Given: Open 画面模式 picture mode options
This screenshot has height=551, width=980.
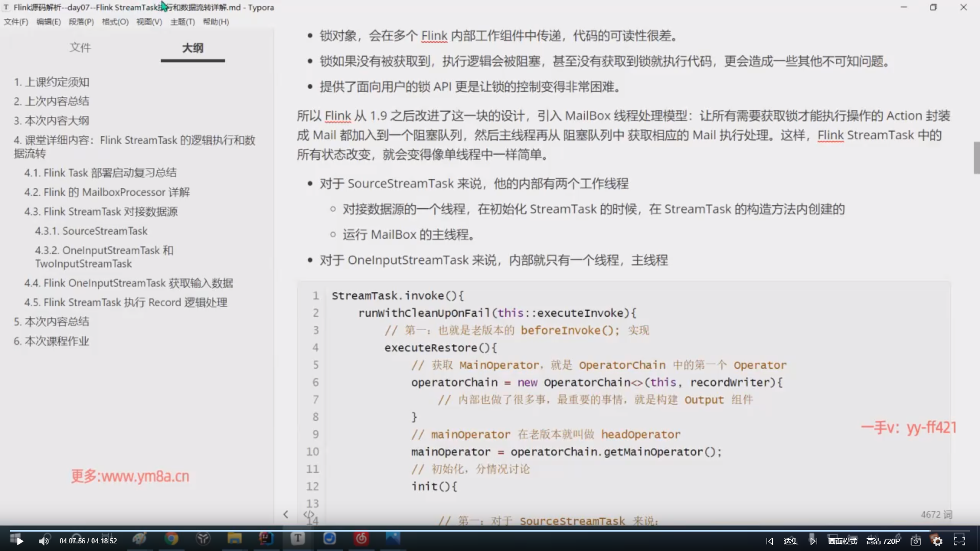Looking at the screenshot, I should [x=843, y=541].
